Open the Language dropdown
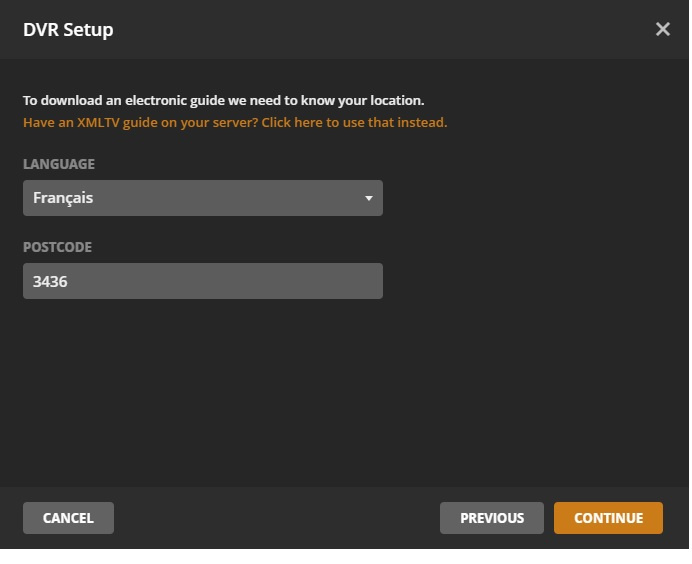692x564 pixels. (x=202, y=198)
